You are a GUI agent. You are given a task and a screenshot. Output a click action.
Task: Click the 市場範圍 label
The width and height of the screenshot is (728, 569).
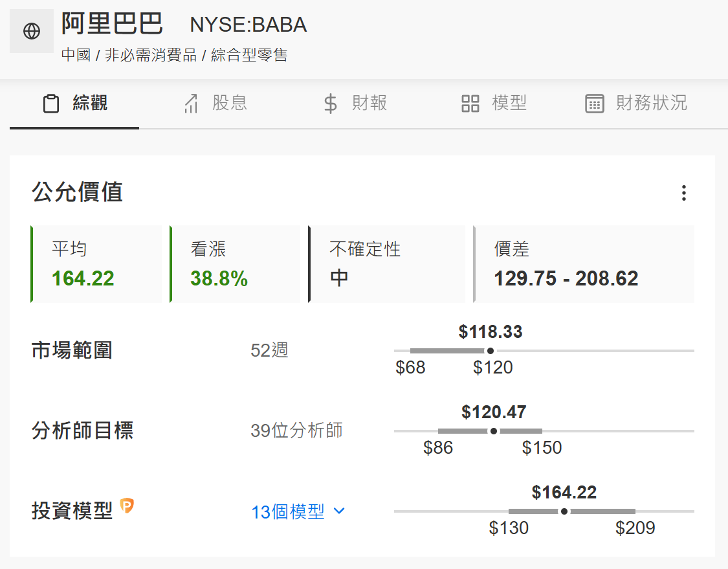(x=72, y=350)
